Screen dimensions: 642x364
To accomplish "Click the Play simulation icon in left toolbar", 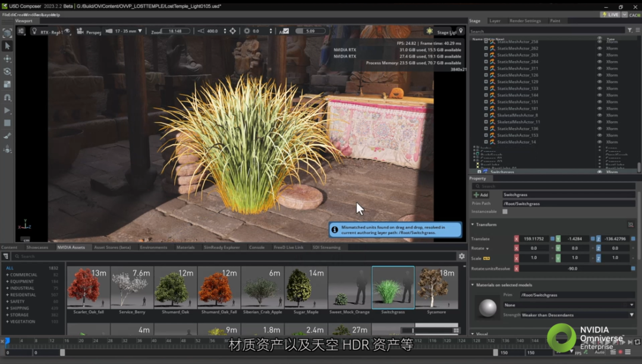I will click(7, 110).
